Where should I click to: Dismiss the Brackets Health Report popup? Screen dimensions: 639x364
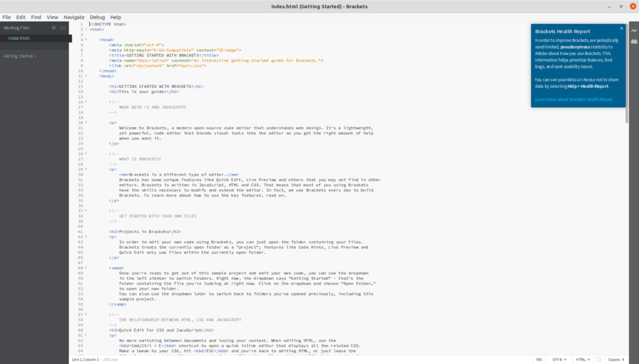point(621,28)
